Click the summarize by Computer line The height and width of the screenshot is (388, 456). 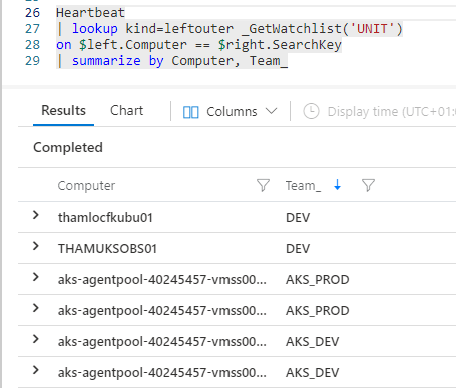[172, 61]
